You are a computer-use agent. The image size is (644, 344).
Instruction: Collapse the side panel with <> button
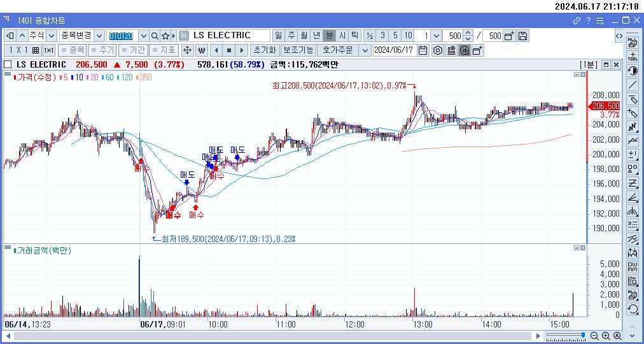coord(619,36)
